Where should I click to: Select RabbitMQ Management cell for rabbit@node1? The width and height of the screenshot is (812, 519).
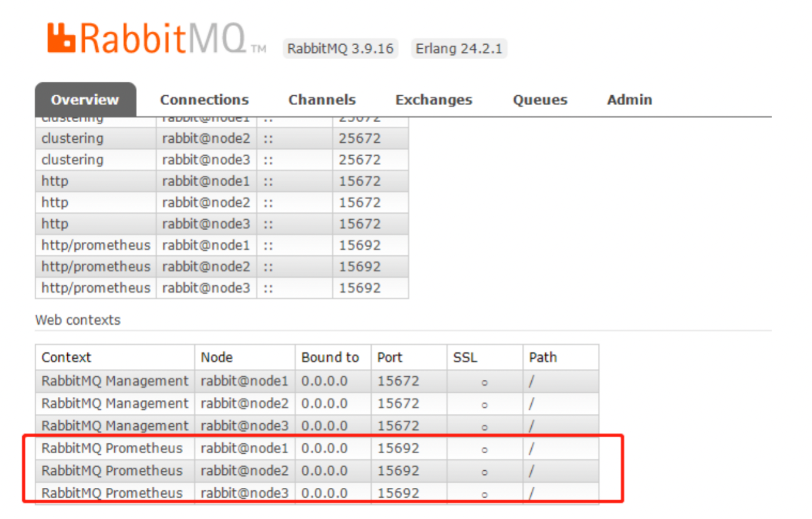pyautogui.click(x=115, y=381)
